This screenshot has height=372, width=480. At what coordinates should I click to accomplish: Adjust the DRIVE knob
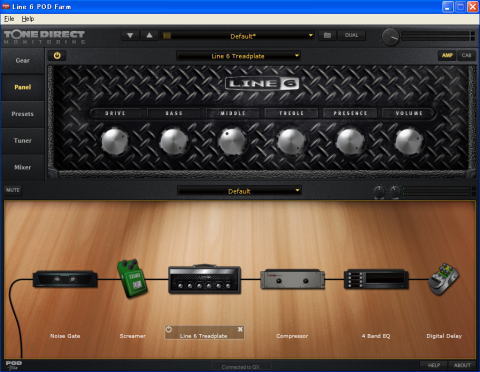(x=115, y=141)
